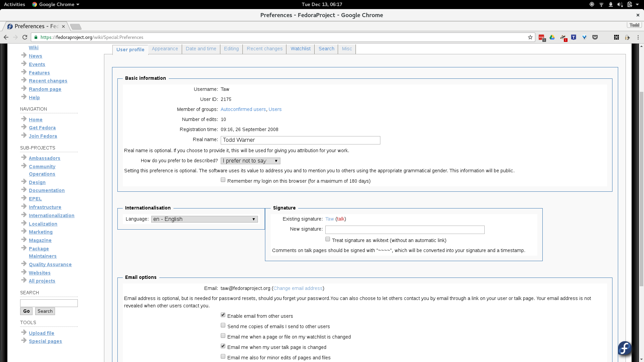The height and width of the screenshot is (362, 644).
Task: Open the Google Chrome app menu
Action: click(56, 4)
